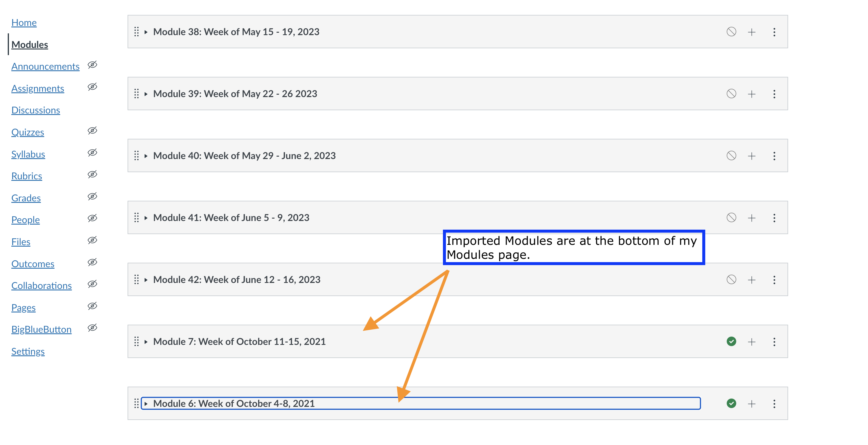This screenshot has width=868, height=445.
Task: Add an item to Module 6 with the plus icon
Action: pyautogui.click(x=751, y=404)
